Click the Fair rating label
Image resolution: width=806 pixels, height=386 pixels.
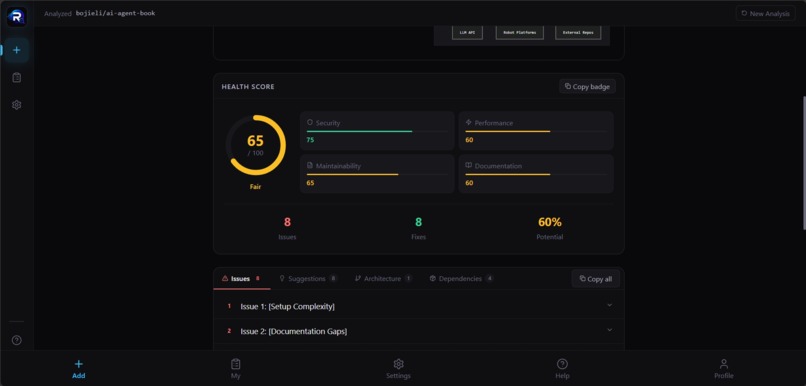click(255, 187)
